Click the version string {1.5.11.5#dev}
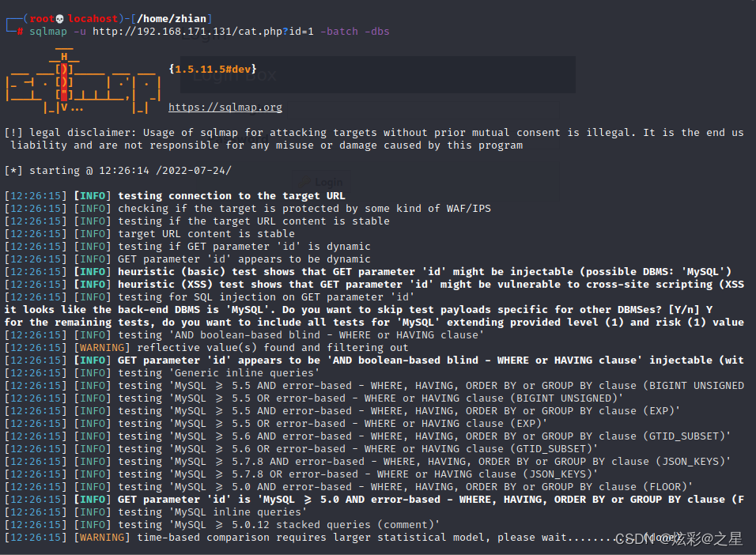 pos(213,69)
